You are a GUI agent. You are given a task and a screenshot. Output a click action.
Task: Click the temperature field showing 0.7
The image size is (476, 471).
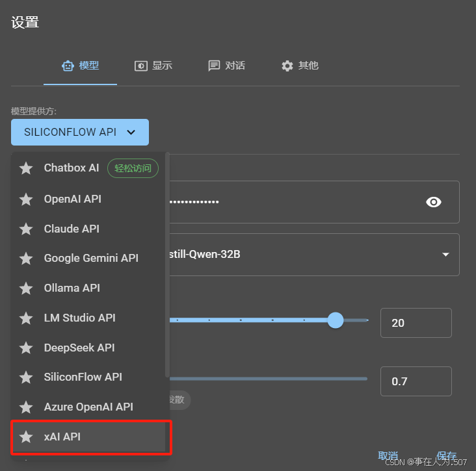tap(416, 381)
